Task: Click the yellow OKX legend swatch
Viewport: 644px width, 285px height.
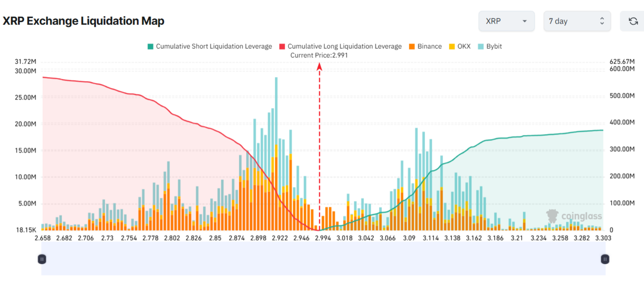Action: tap(452, 46)
